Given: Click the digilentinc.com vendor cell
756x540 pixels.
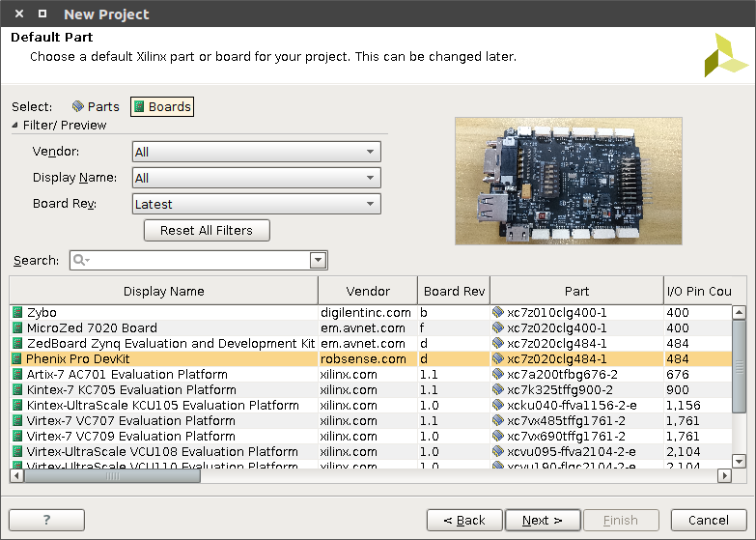Looking at the screenshot, I should point(366,313).
